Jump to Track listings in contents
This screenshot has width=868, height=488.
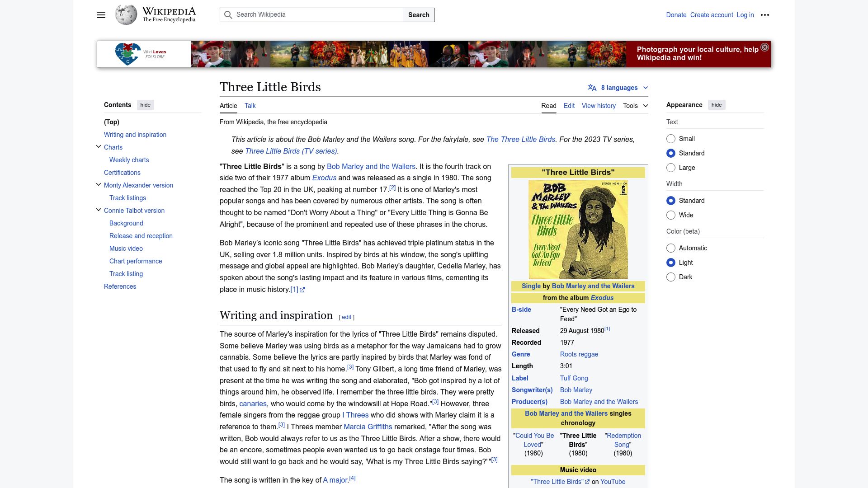(x=127, y=198)
